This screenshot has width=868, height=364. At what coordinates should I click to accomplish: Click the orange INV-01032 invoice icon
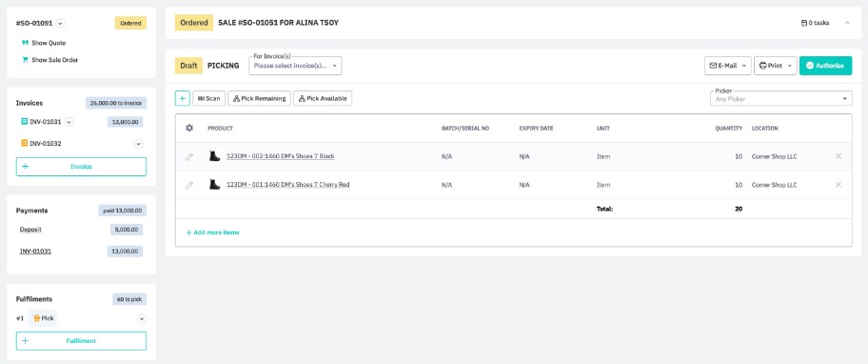pyautogui.click(x=25, y=144)
